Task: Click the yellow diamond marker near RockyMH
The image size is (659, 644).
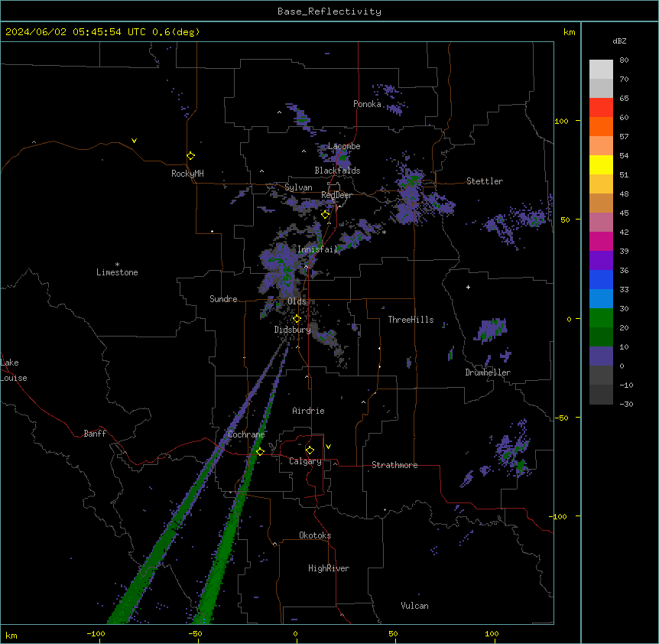Action: coord(191,156)
